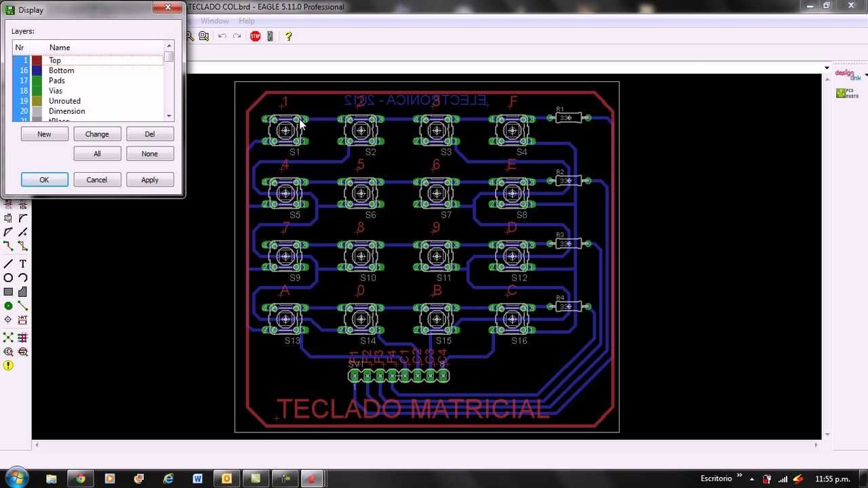The width and height of the screenshot is (868, 488).
Task: Click the New layer button
Action: pyautogui.click(x=44, y=134)
